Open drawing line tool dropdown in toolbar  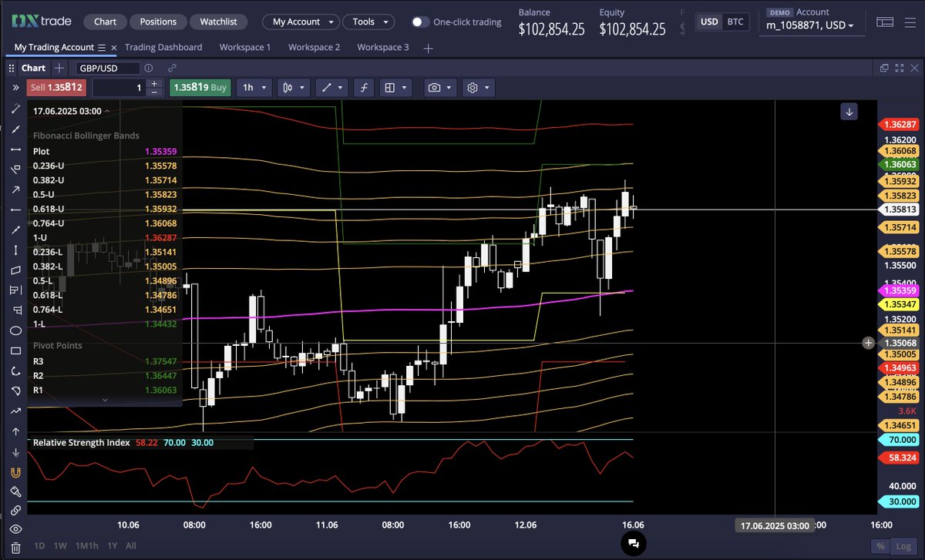point(332,88)
